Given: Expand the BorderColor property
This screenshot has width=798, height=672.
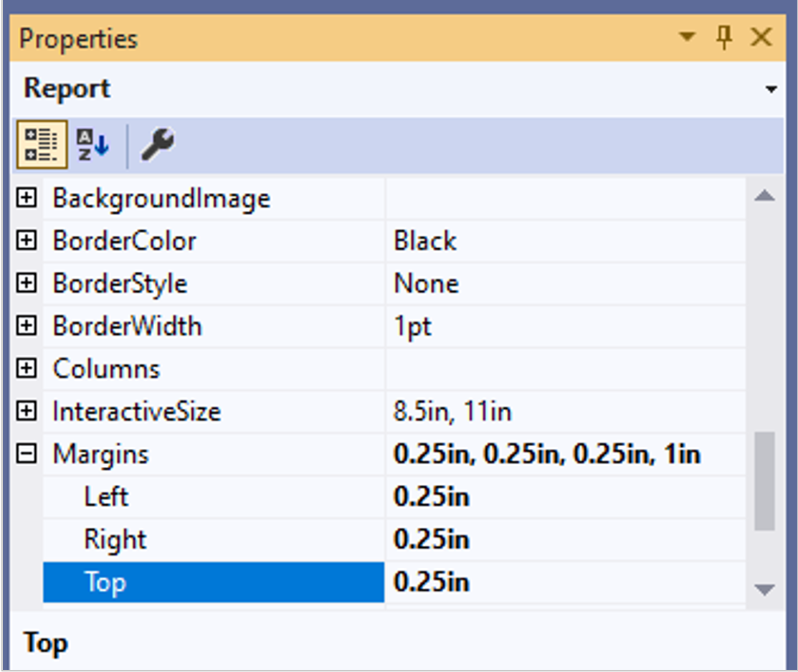Looking at the screenshot, I should point(27,241).
